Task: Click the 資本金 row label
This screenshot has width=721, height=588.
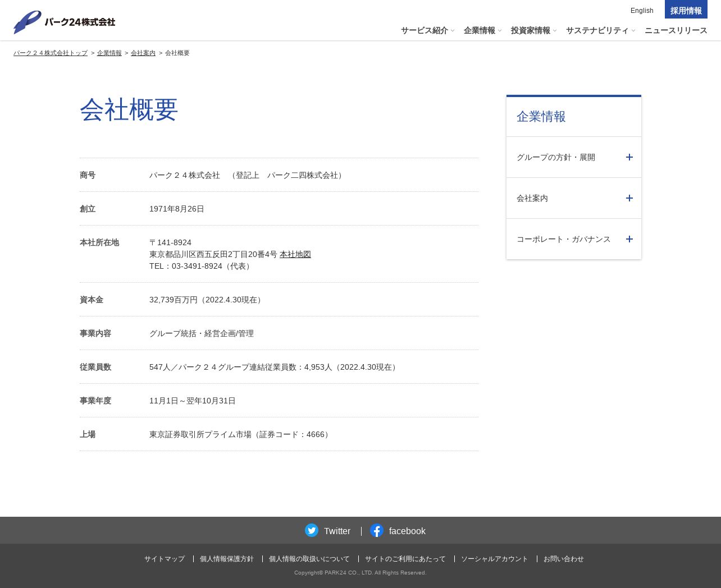Action: point(92,300)
